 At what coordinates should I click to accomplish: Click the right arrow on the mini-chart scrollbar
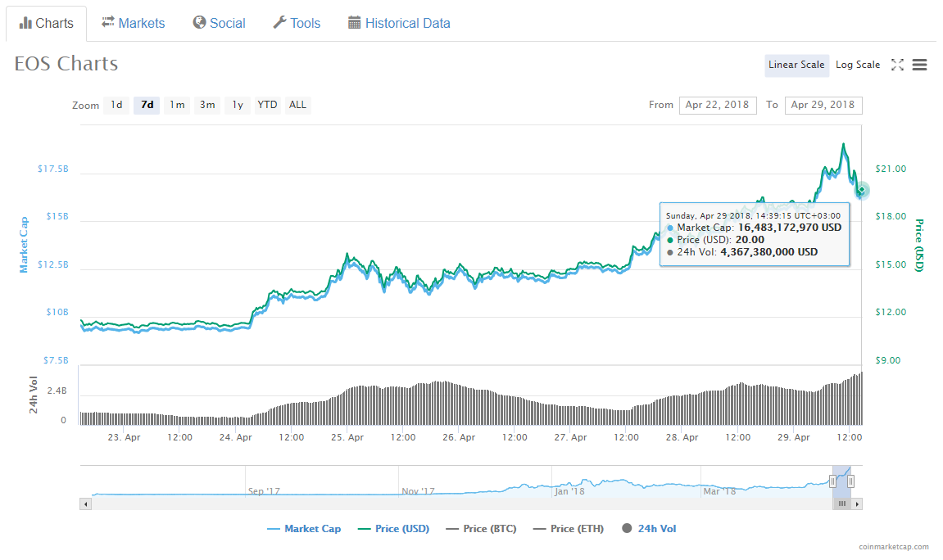pos(858,504)
